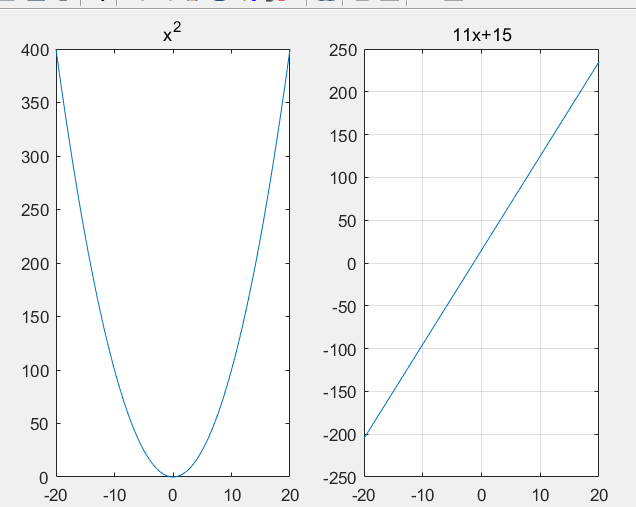Click the 300 y-axis tick label
The height and width of the screenshot is (507, 636).
(x=35, y=157)
